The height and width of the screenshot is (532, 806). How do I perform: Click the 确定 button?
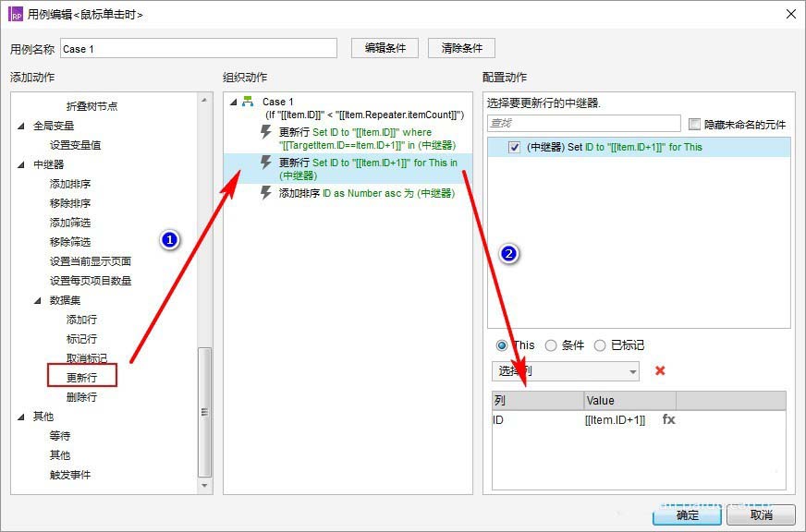point(688,514)
